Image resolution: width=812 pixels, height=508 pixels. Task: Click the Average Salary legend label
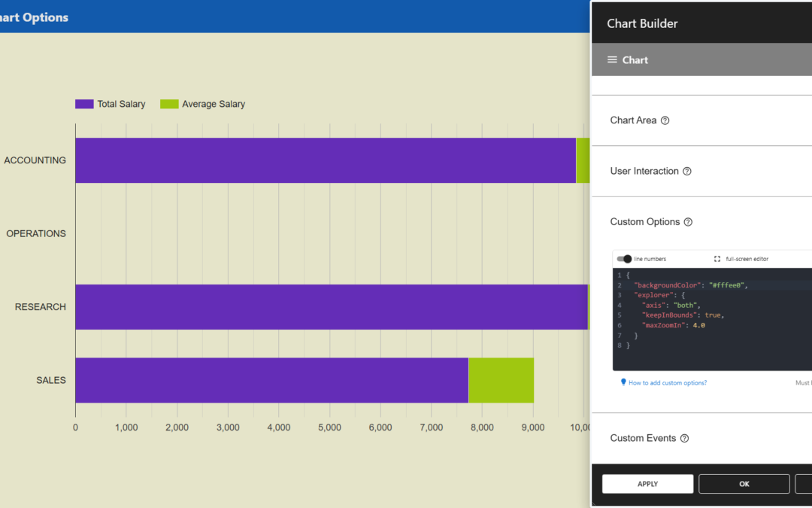coord(214,104)
